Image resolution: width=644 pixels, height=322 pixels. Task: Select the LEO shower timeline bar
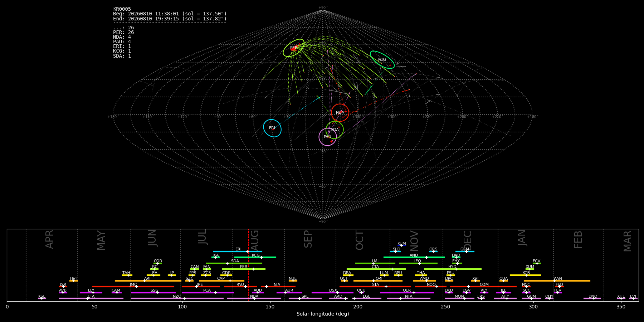pyautogui.click(x=418, y=263)
